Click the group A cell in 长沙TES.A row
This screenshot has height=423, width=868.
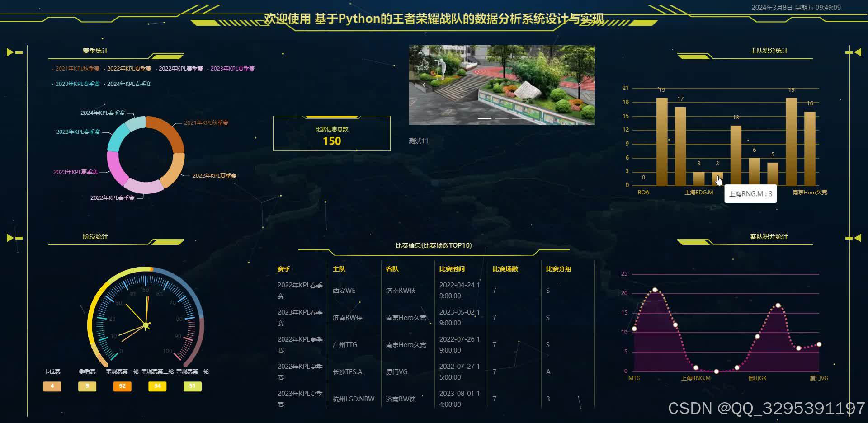point(548,372)
